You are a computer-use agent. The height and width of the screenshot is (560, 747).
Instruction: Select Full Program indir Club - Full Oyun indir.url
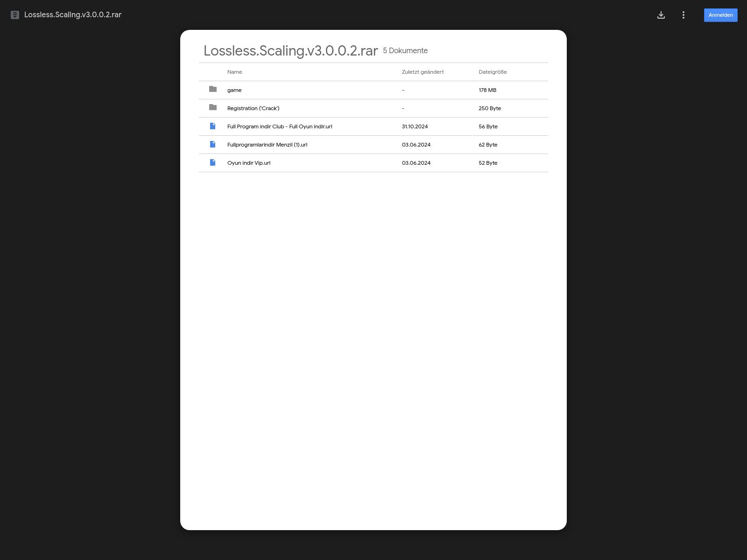click(x=373, y=126)
